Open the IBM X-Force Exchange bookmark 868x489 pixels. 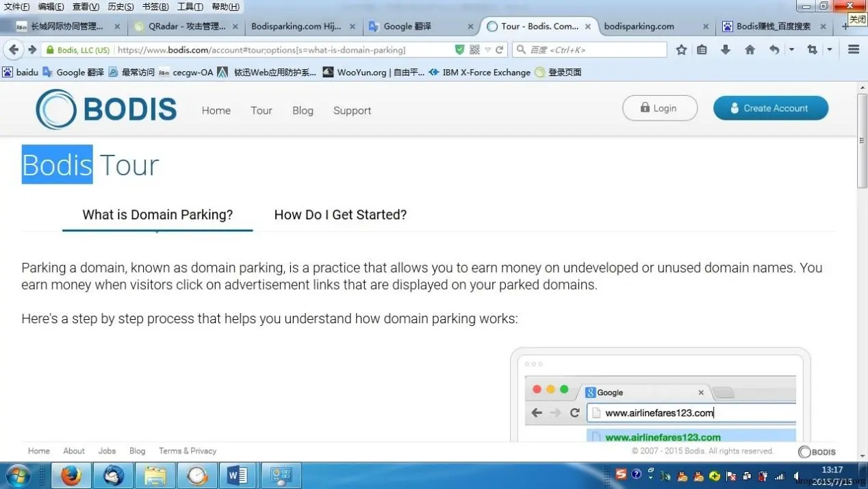[479, 72]
